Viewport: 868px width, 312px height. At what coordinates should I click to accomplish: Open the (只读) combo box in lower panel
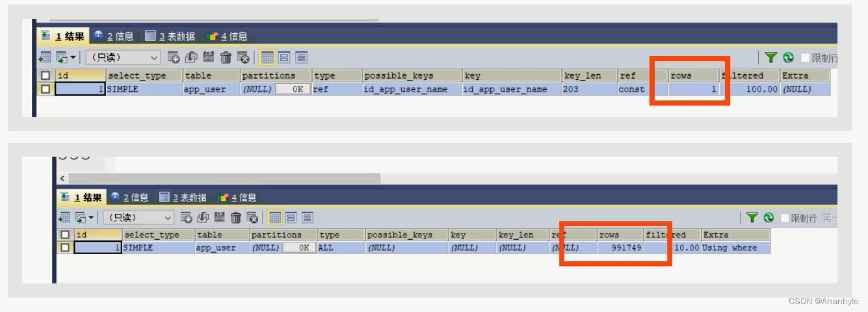coord(138,217)
